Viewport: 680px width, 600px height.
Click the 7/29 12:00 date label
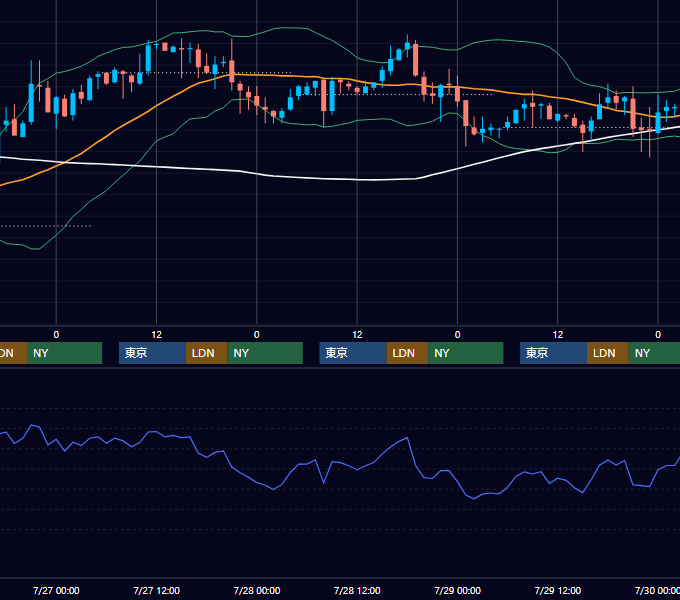point(558,590)
